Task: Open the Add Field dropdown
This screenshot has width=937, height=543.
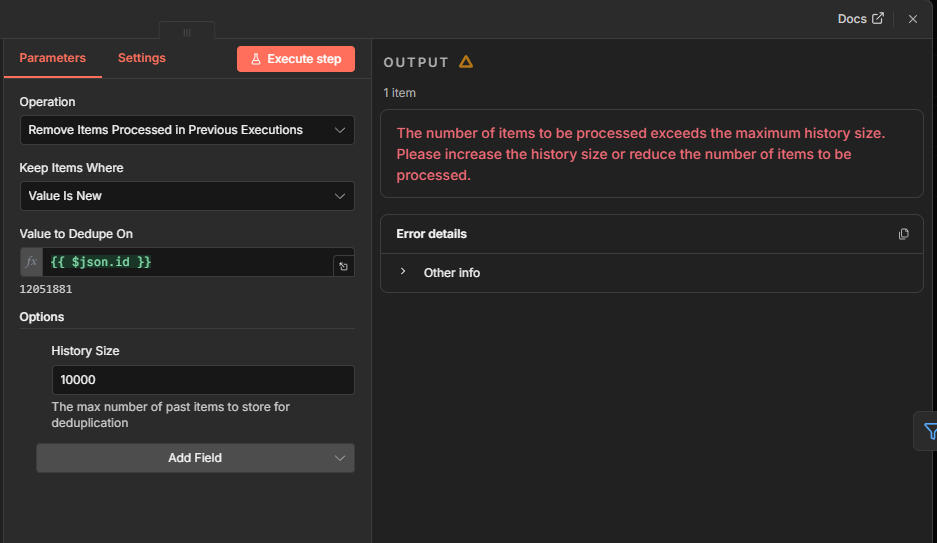Action: (x=195, y=458)
